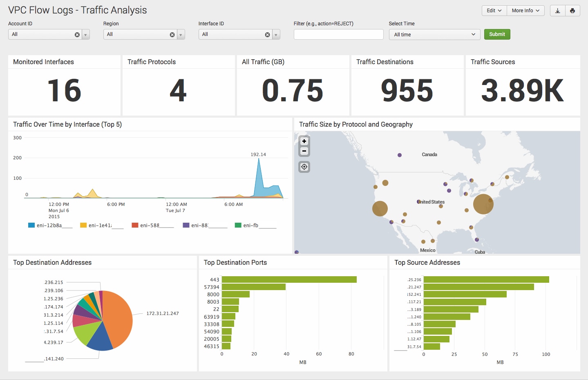Screen dimensions: 588x380
Task: Click the .141.240 pie label
Action: tap(54, 359)
